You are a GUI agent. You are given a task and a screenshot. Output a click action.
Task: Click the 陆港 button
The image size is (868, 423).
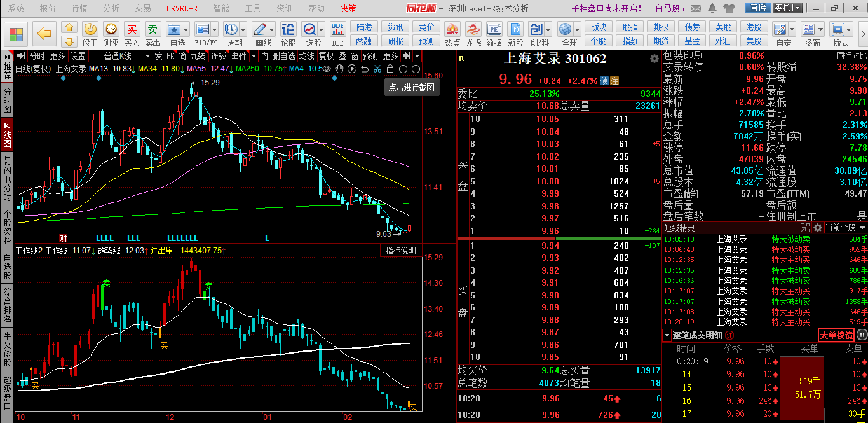pos(364,27)
